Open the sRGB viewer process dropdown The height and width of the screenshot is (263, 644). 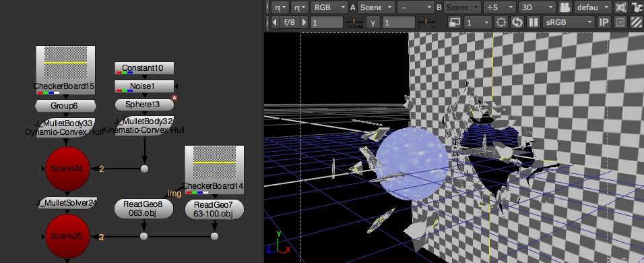coord(569,22)
